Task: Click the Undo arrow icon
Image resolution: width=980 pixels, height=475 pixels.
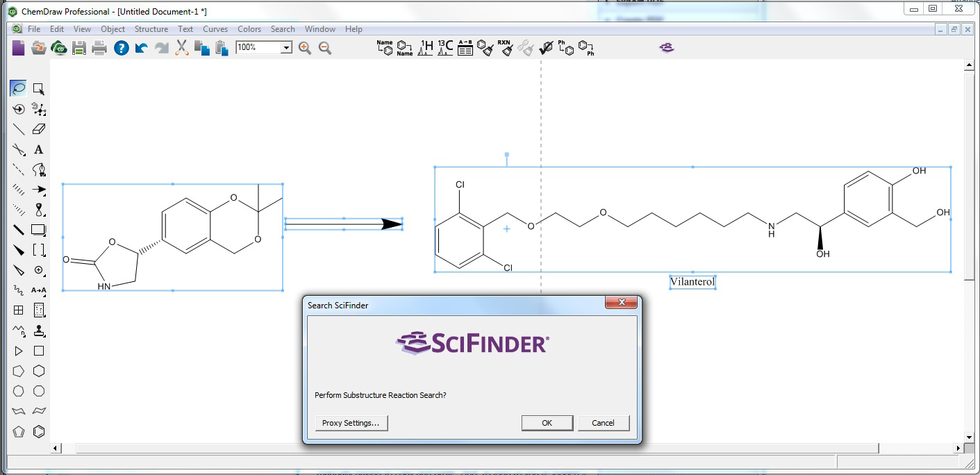Action: click(x=142, y=47)
